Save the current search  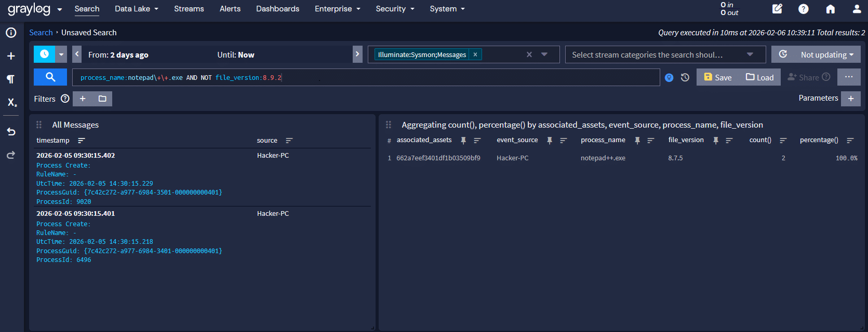pyautogui.click(x=717, y=77)
